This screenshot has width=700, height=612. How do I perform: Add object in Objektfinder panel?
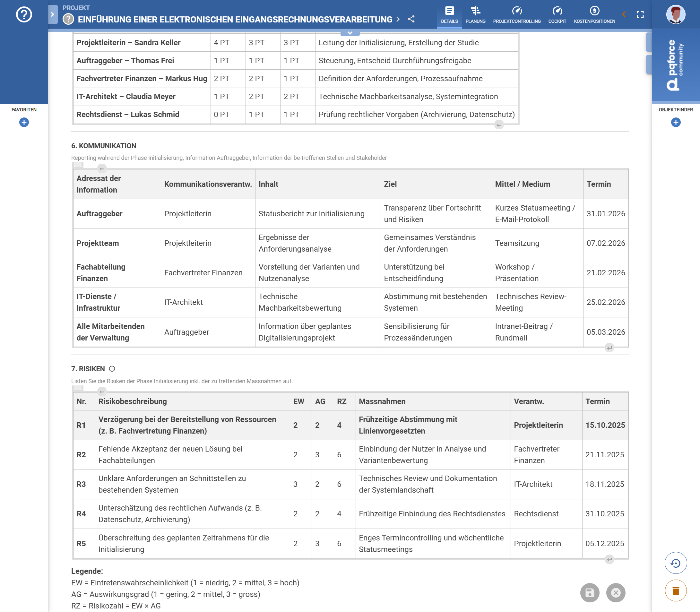[675, 122]
